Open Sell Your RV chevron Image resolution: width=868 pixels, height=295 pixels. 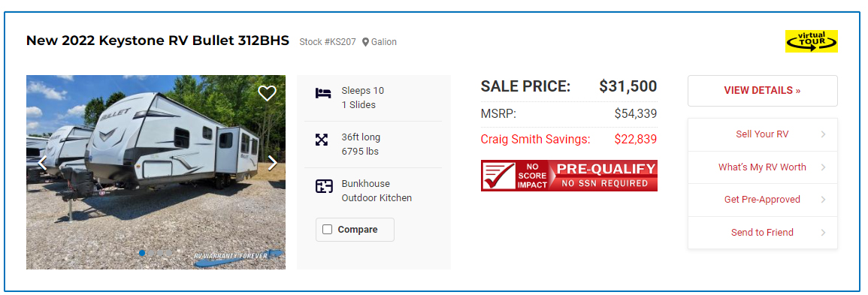[x=823, y=134]
